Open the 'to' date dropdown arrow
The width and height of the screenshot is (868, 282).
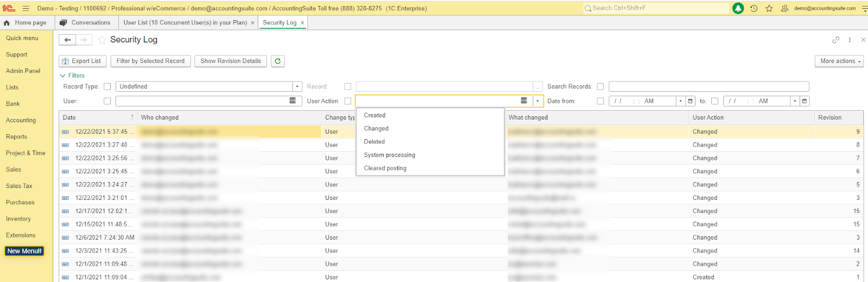(x=795, y=101)
